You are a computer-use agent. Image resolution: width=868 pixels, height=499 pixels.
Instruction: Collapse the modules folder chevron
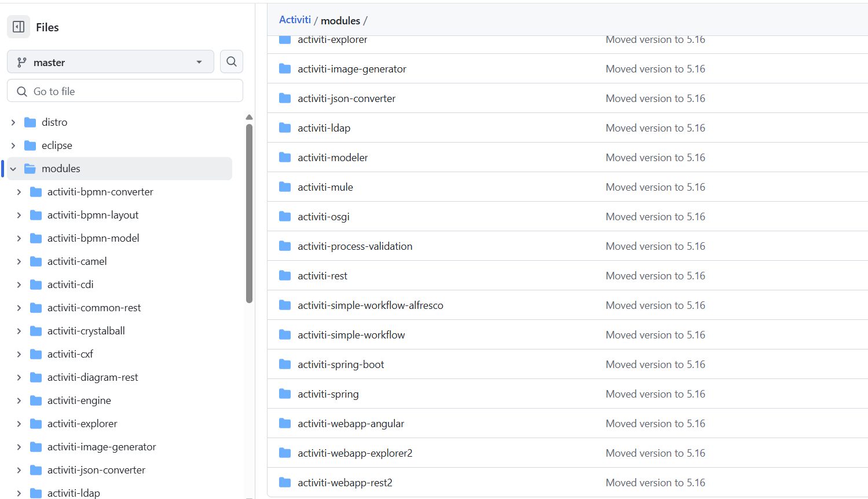click(13, 168)
